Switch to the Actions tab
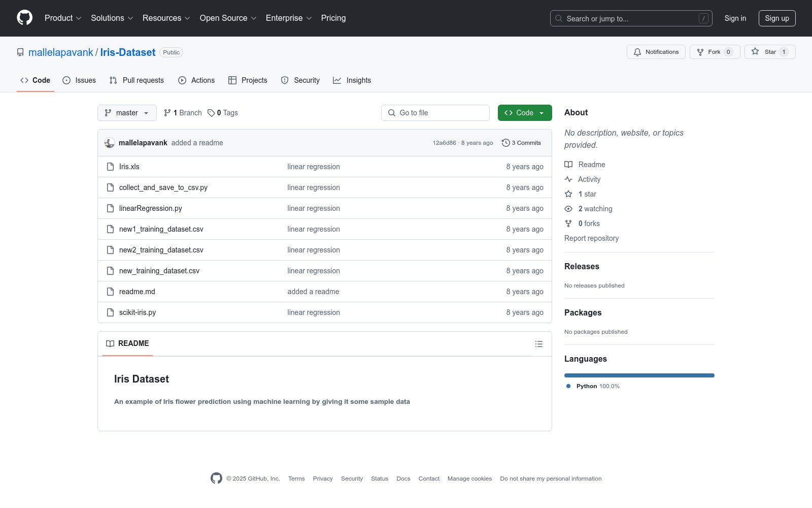 [x=196, y=80]
